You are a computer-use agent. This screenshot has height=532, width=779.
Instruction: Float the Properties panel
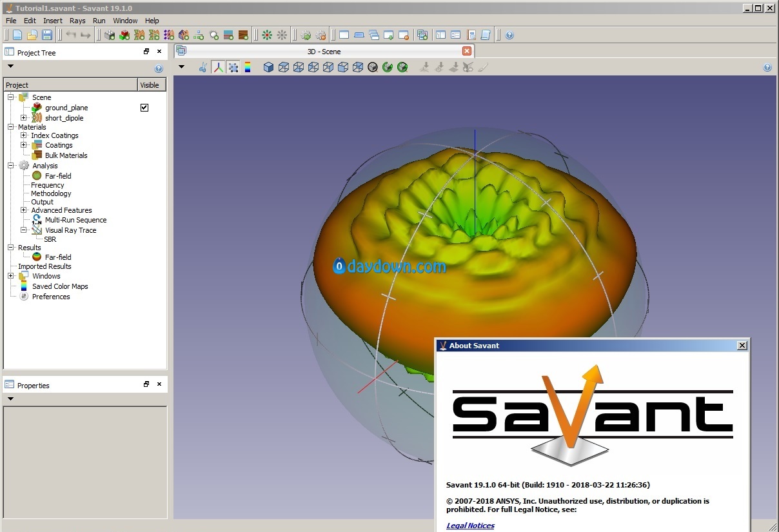tap(146, 384)
